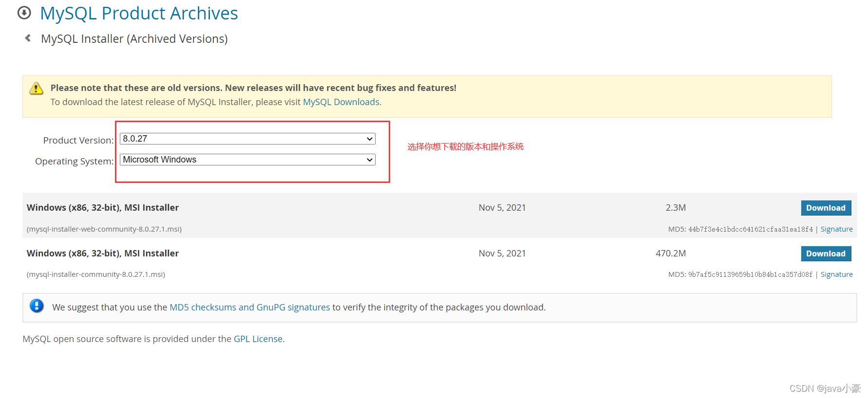
Task: Open MD5 checksums and GnuPG signatures link
Action: [249, 307]
